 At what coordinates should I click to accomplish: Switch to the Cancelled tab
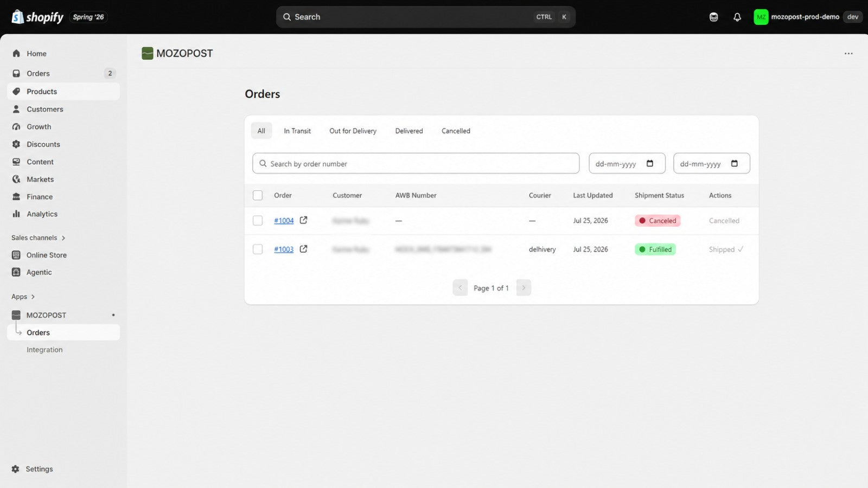[x=456, y=131]
